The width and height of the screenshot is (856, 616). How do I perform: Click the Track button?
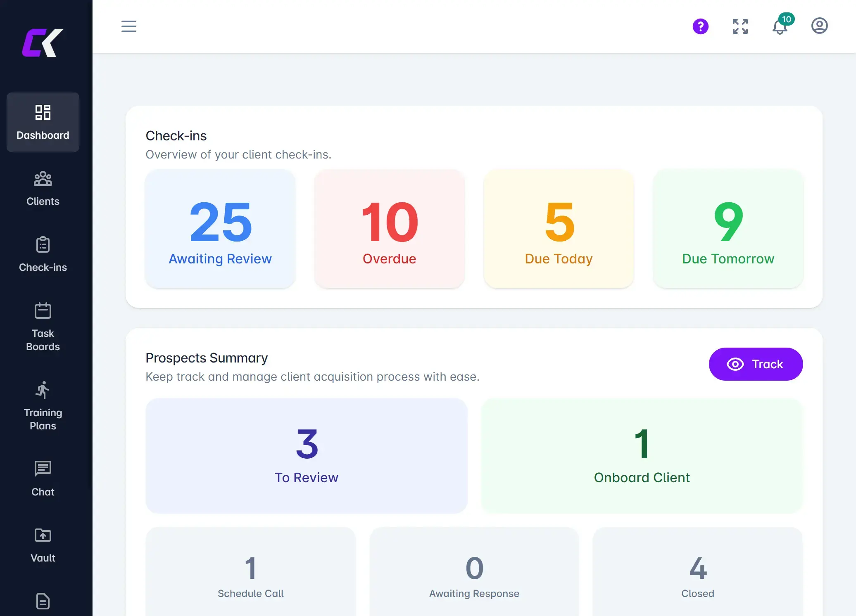point(756,364)
